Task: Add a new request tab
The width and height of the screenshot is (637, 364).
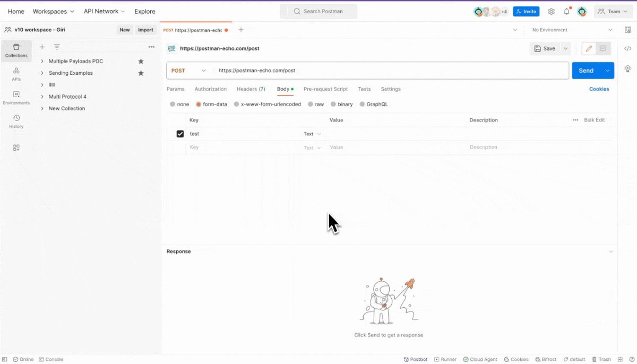Action: point(241,30)
